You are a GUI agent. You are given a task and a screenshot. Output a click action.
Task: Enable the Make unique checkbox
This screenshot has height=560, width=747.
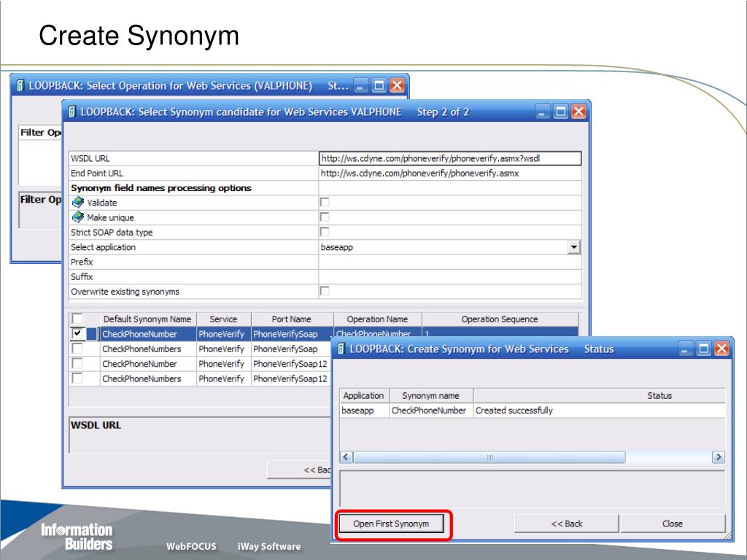325,217
